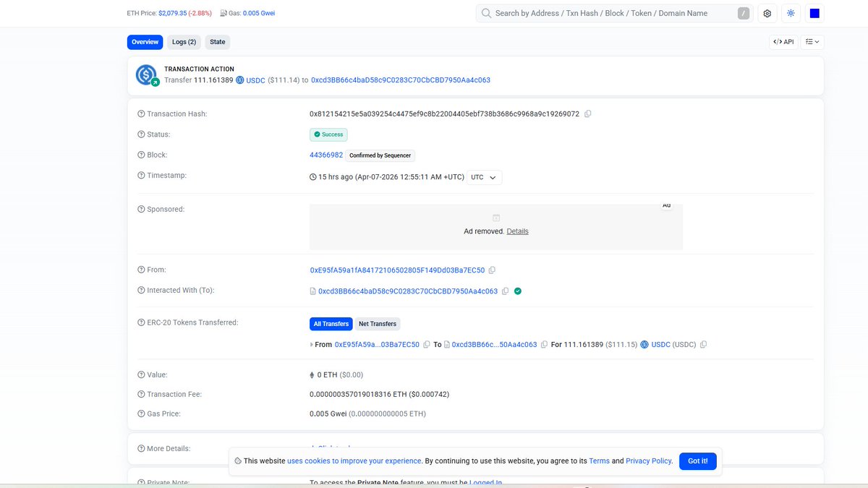Copy the Interacted With contract address

[x=505, y=291]
